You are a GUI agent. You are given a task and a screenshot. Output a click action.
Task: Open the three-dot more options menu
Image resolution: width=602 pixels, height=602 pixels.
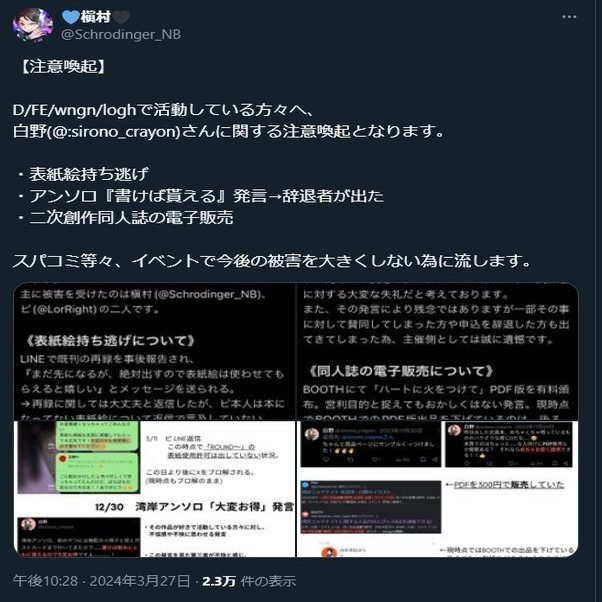(x=569, y=17)
